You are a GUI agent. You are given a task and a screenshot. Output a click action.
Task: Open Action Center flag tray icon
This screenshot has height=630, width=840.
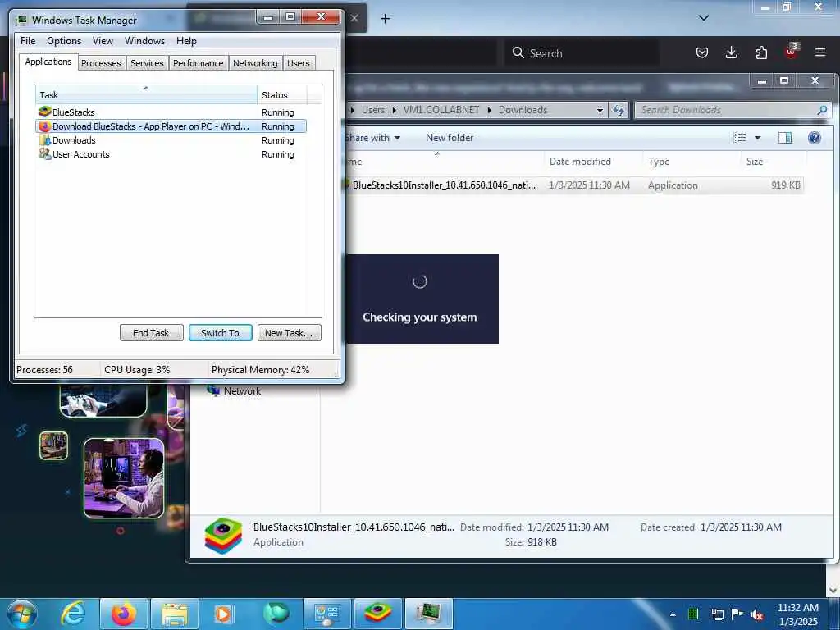(x=737, y=614)
